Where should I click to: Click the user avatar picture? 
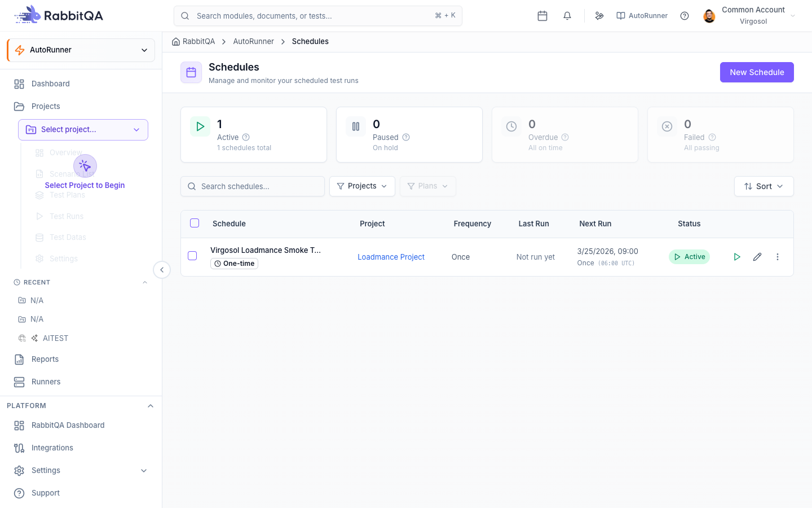click(x=709, y=16)
